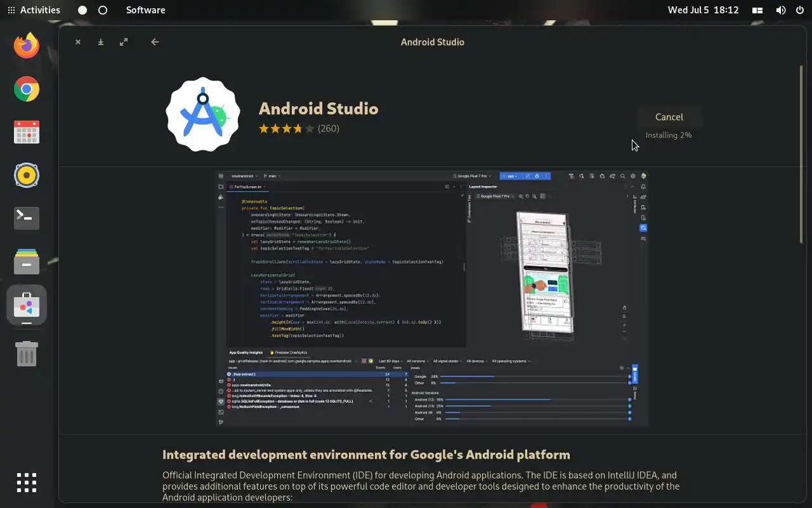
Task: Launch Firefox from the dock
Action: point(27,46)
